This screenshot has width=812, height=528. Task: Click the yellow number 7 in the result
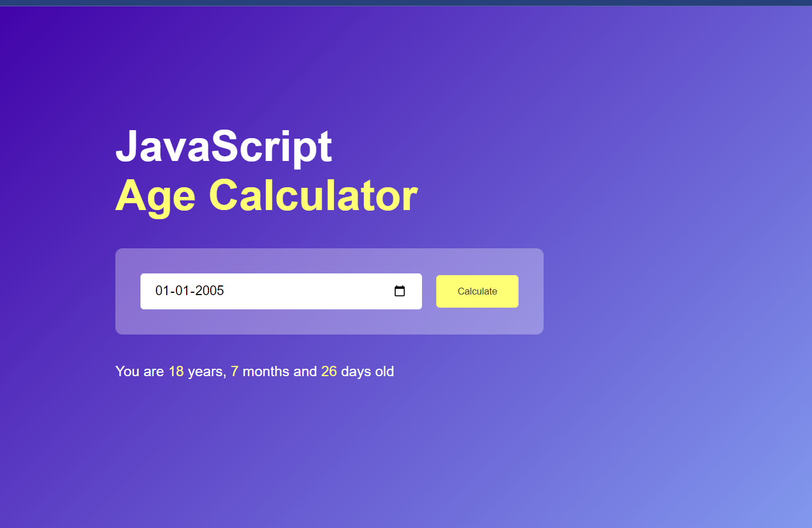235,371
